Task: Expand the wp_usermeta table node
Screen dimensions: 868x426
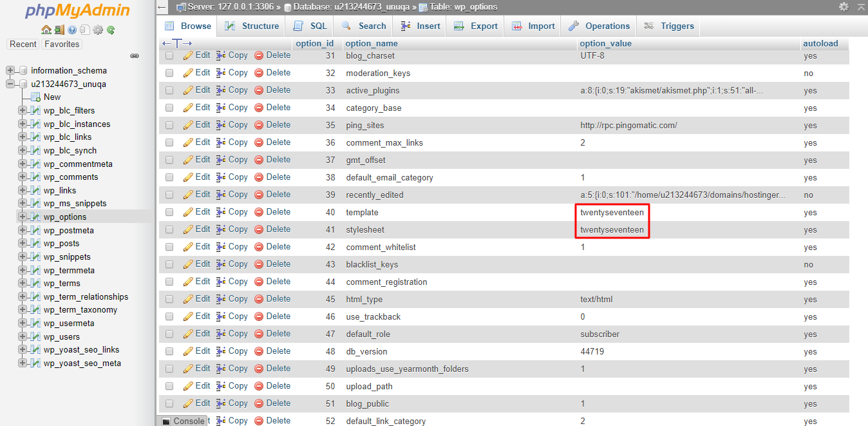Action: tap(23, 323)
